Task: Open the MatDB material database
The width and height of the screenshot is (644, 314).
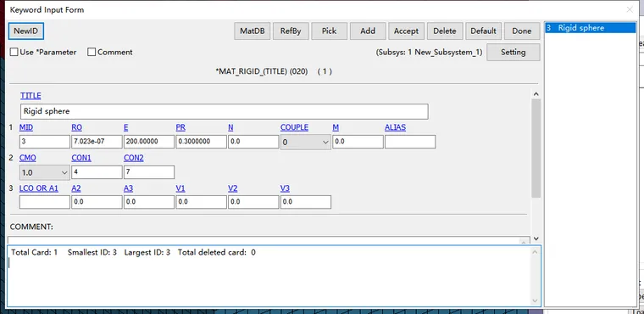Action: 253,31
